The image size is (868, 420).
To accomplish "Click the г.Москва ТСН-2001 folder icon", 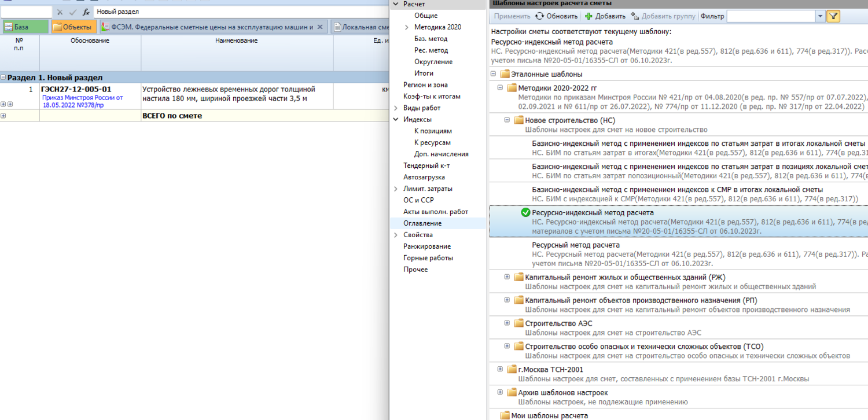I will pyautogui.click(x=512, y=370).
